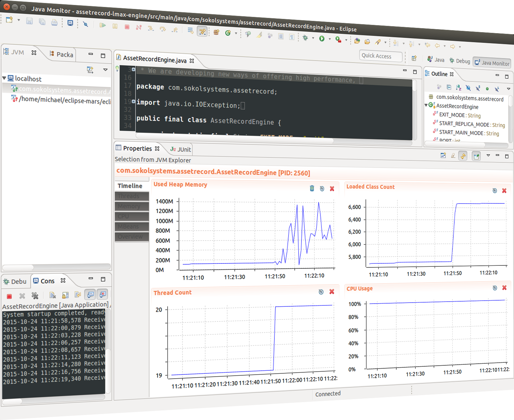Switch to the Debug perspective

coord(460,61)
